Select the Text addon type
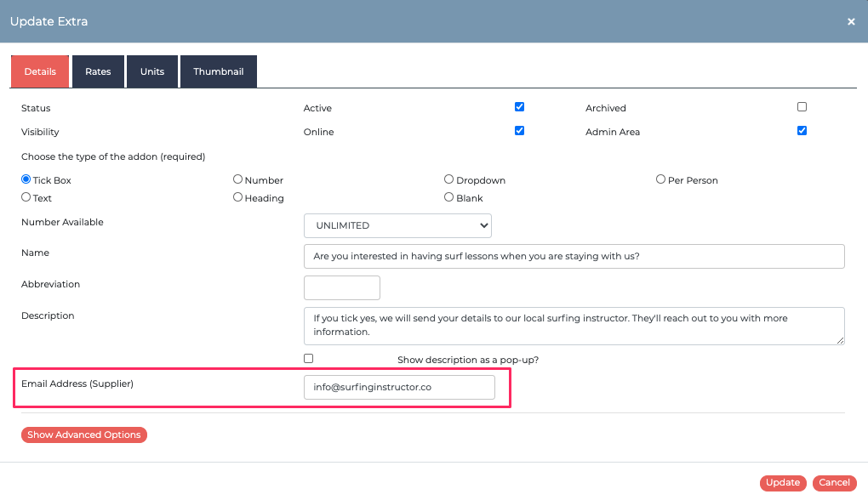Screen dimensions: 868x500 (26, 197)
